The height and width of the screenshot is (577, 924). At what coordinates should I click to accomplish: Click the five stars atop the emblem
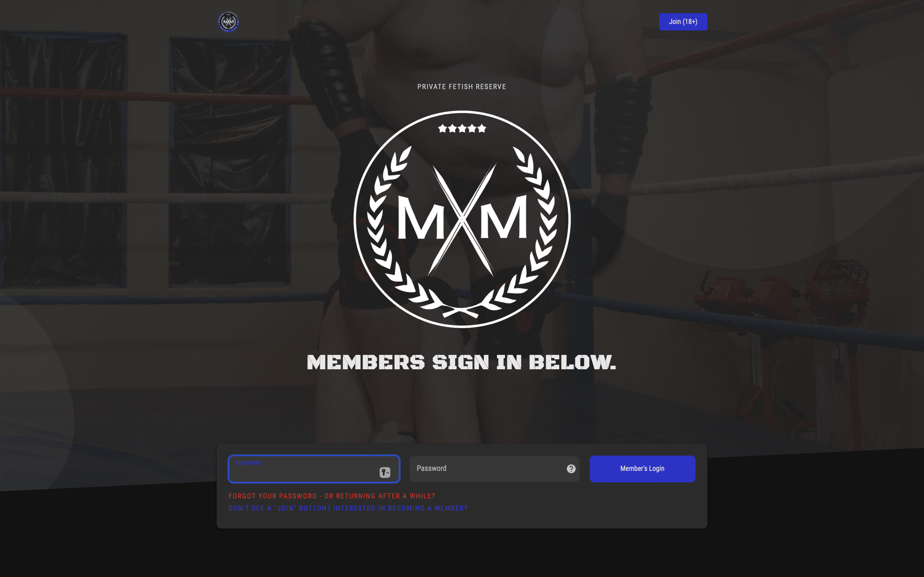[x=462, y=128]
